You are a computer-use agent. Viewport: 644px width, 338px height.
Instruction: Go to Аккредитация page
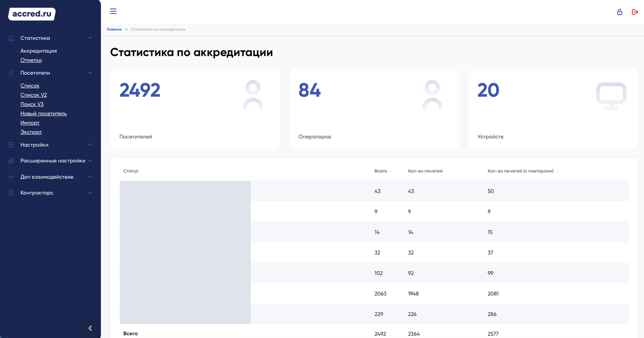[39, 51]
